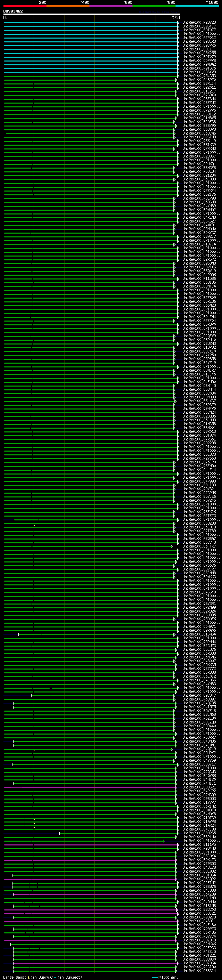Select hit label UniRef100_Q2GTM9
This screenshot has width=222, height=980.
199,137
